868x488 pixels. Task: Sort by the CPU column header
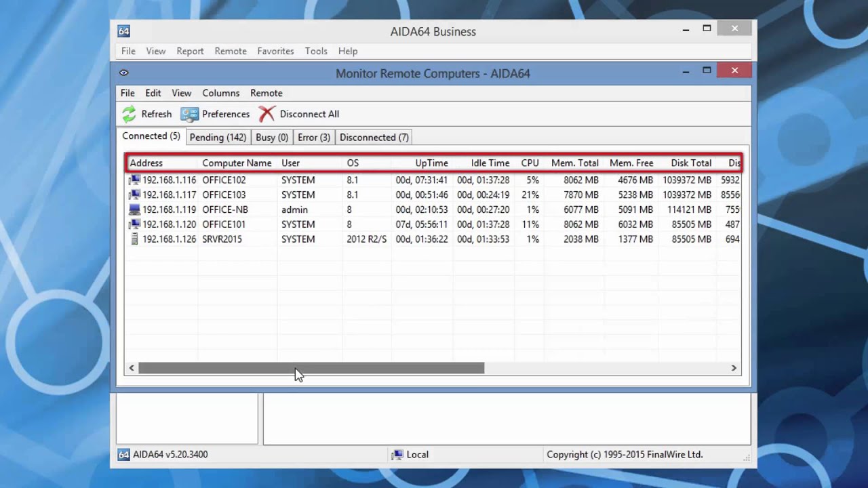pyautogui.click(x=530, y=163)
